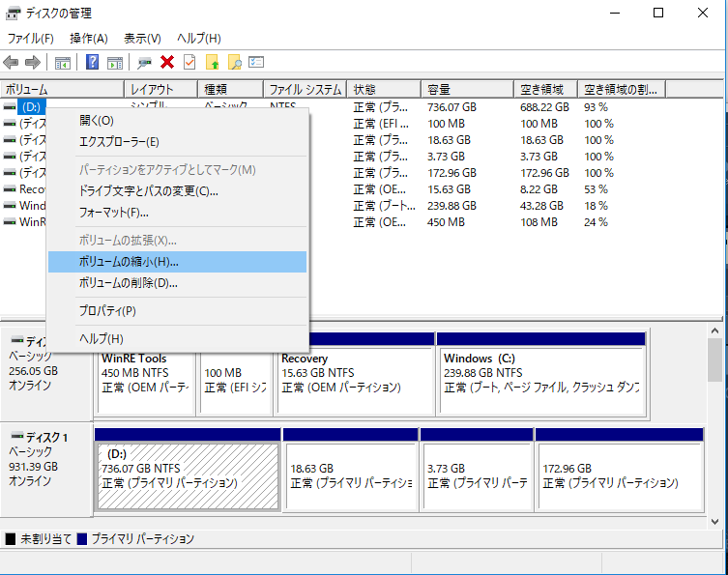
Task: Click the 450 MB capacity cell
Action: click(x=446, y=222)
